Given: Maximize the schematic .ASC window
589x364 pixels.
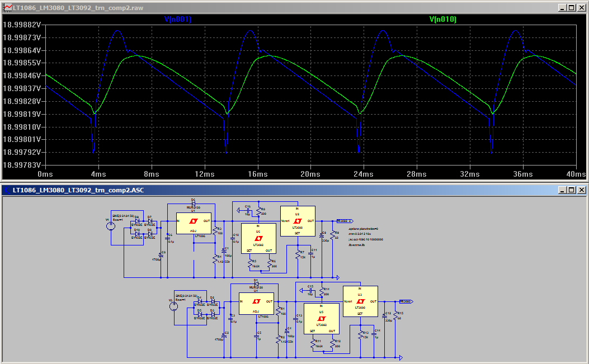Looking at the screenshot, I should 571,190.
